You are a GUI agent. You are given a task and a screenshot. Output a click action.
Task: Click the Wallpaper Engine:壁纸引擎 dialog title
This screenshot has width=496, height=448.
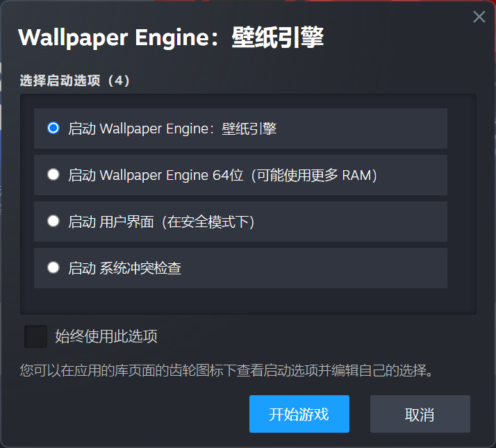171,38
